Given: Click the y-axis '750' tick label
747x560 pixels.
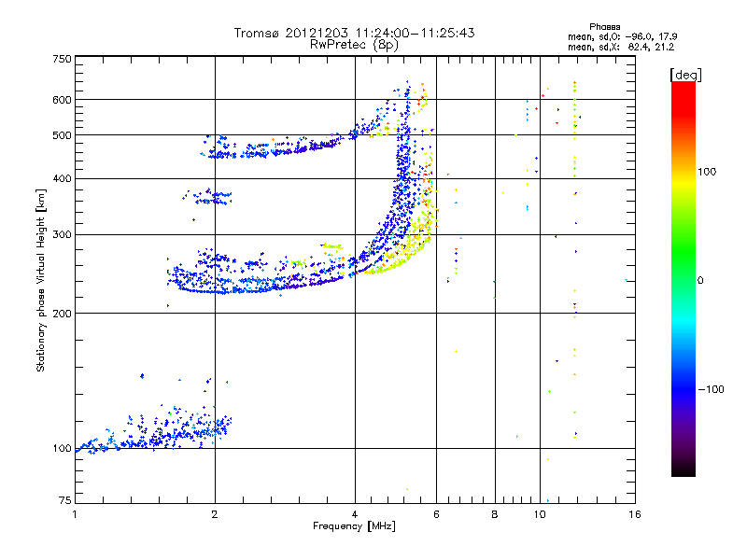Looking at the screenshot, I should (62, 59).
